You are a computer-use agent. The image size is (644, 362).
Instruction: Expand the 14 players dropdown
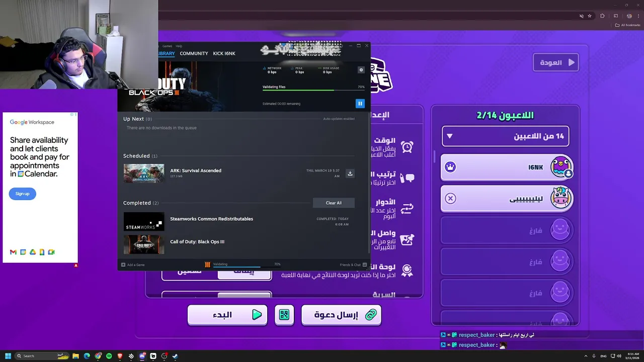pos(506,136)
